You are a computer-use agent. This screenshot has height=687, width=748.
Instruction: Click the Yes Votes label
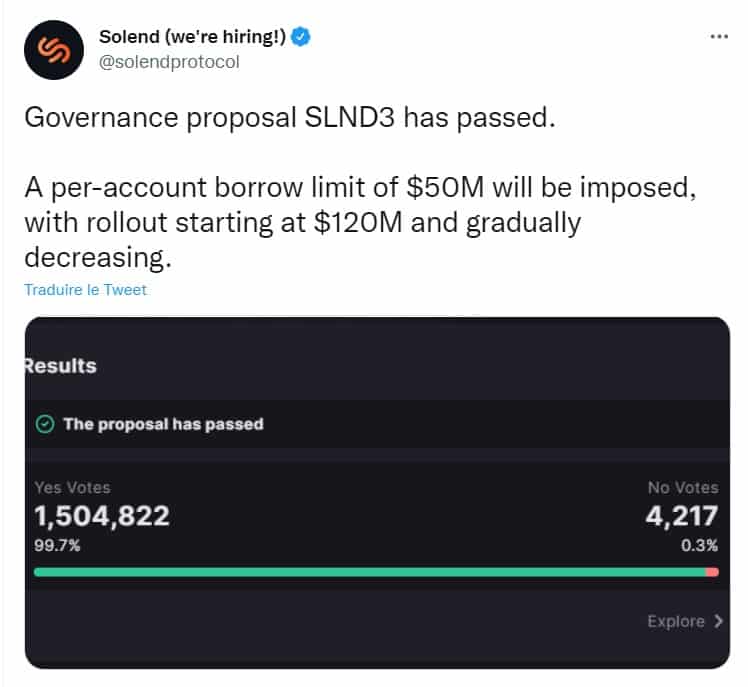[x=72, y=488]
